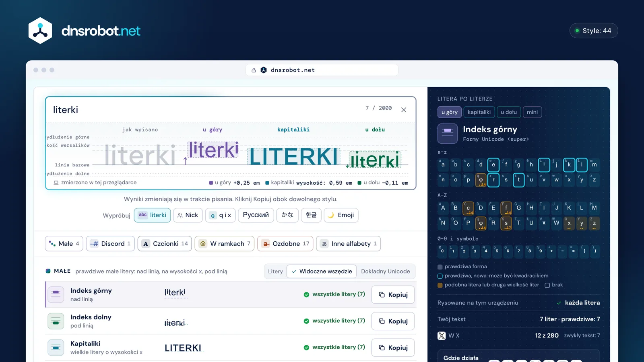Click the large Indeks górny panel icon
644x362 pixels.
pos(448,134)
